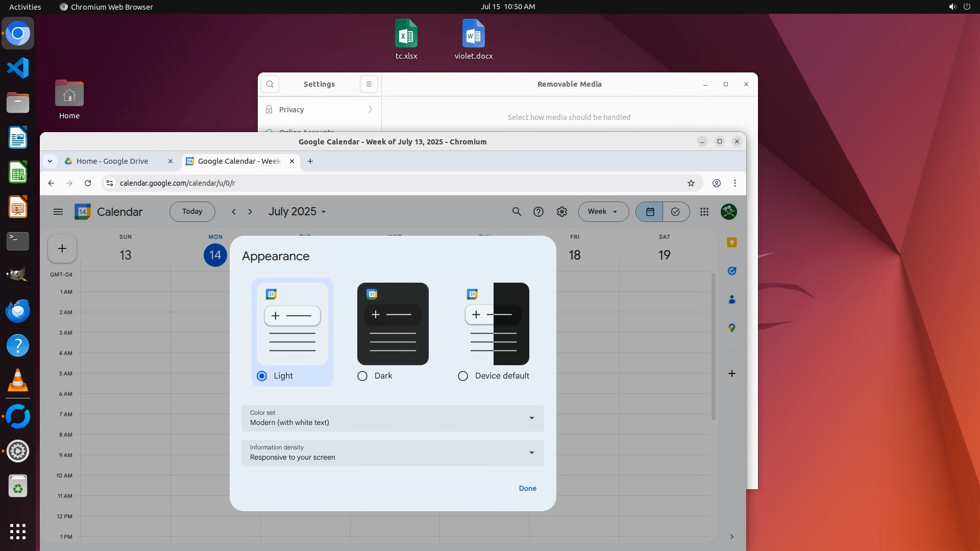The width and height of the screenshot is (980, 551).
Task: Choose the Device default radio option
Action: 463,376
